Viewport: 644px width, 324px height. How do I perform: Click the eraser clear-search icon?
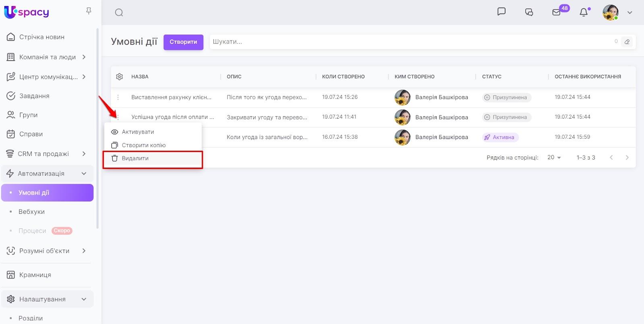coord(627,42)
